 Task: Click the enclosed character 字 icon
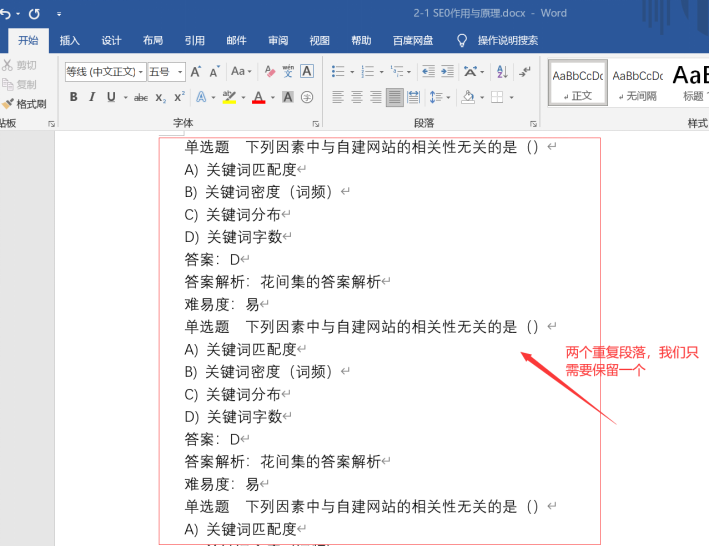[x=307, y=97]
